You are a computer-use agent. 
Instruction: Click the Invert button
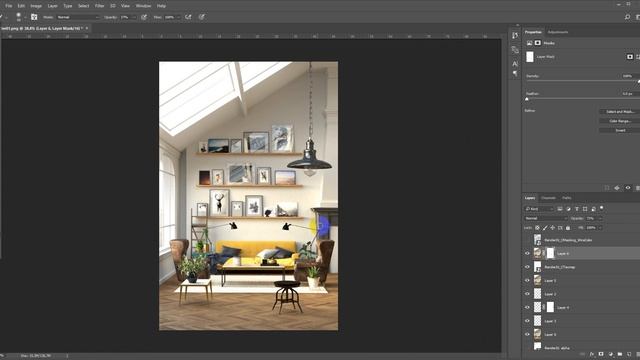point(620,130)
